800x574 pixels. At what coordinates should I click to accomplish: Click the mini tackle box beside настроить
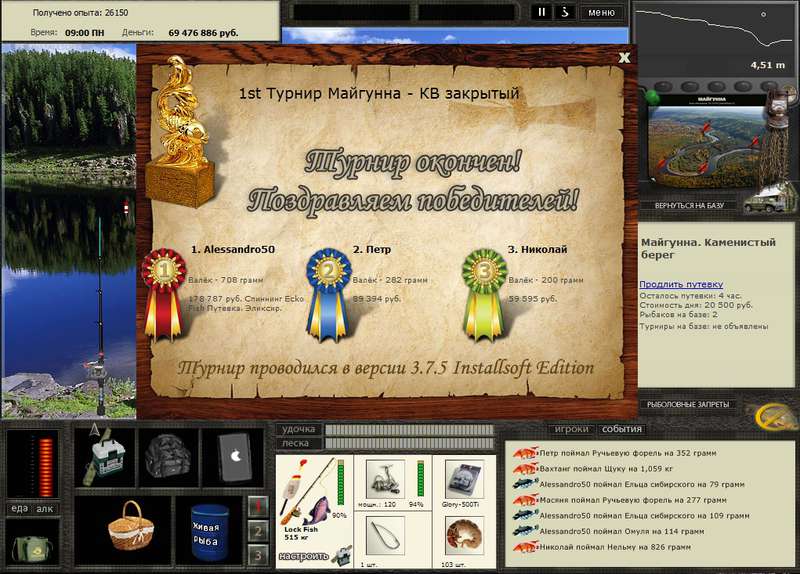click(342, 556)
